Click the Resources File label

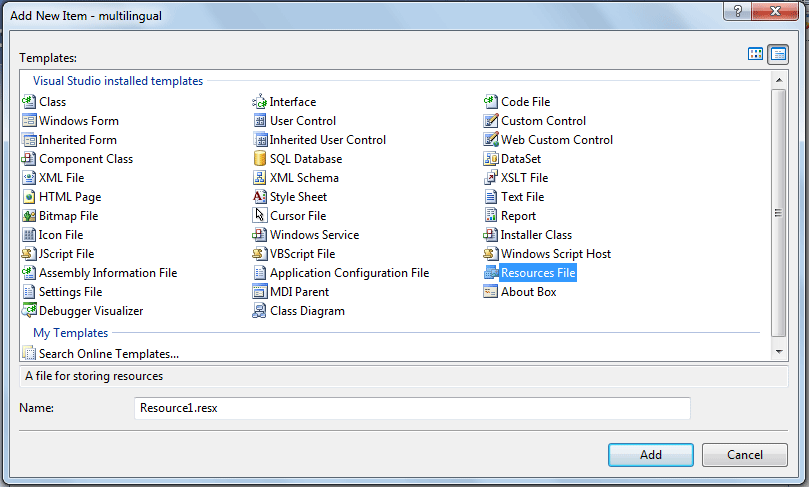[x=538, y=273]
